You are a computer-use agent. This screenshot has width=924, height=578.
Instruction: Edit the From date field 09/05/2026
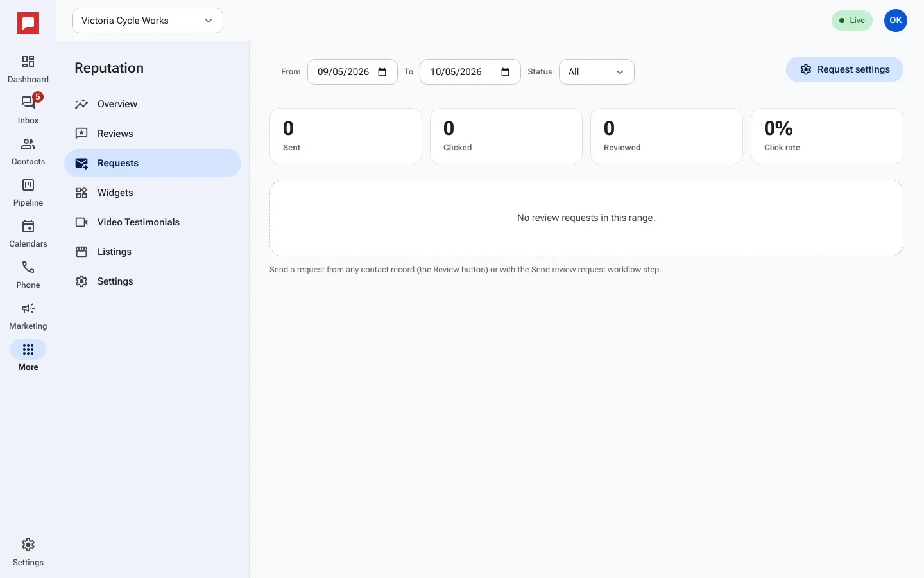point(352,72)
